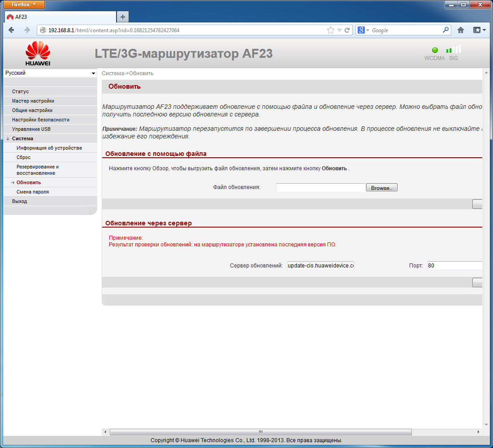Open Мастер настройки menu item
The width and height of the screenshot is (493, 448).
pyautogui.click(x=50, y=101)
